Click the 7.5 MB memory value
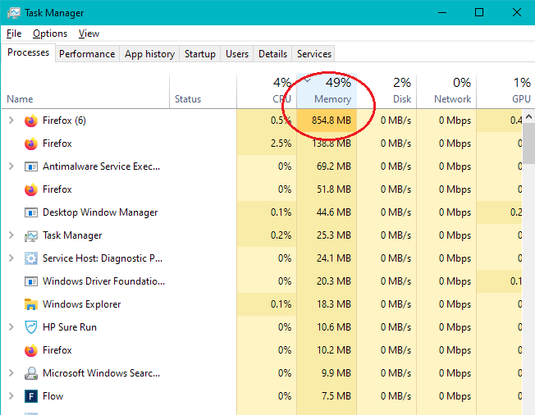The height and width of the screenshot is (415, 535). coord(336,396)
